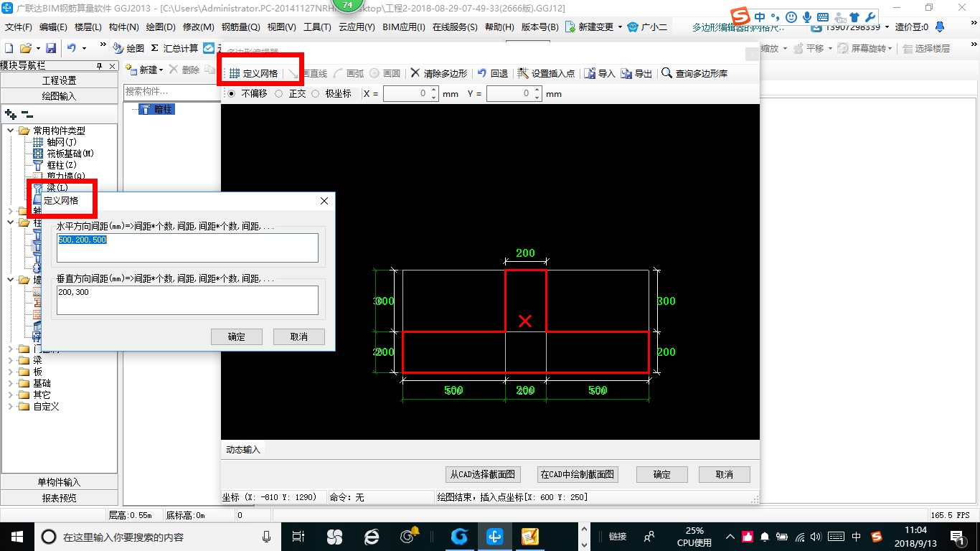This screenshot has height=551, width=980.
Task: Click the 垂直方向间距 input field
Action: pos(187,300)
